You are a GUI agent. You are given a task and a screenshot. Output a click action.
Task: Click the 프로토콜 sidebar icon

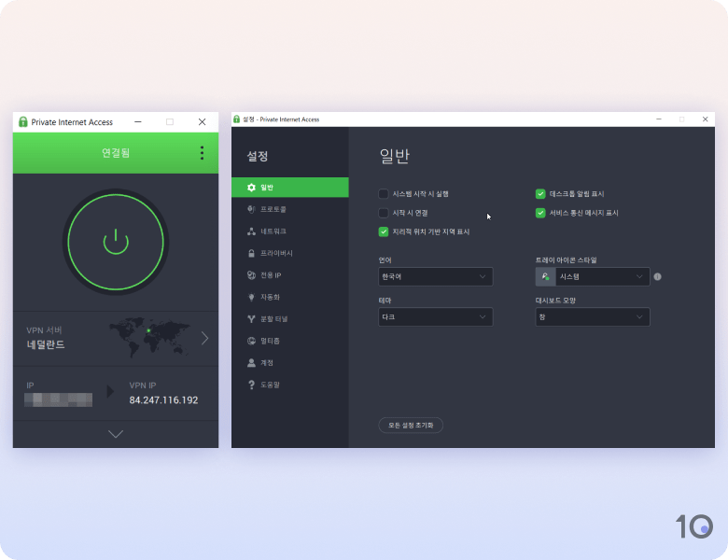point(251,209)
